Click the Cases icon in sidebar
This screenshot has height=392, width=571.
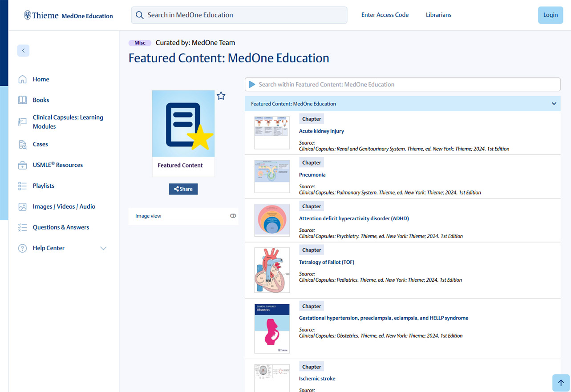(22, 144)
